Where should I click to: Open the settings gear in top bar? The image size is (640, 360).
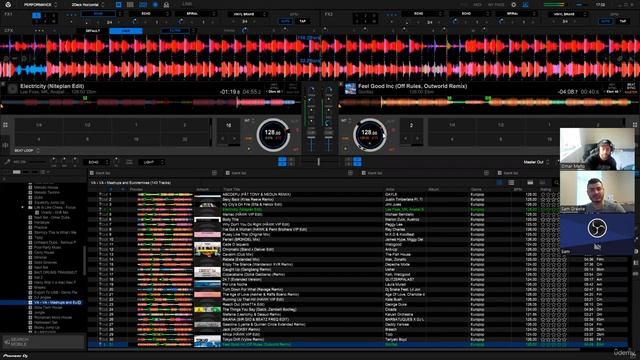click(x=514, y=4)
